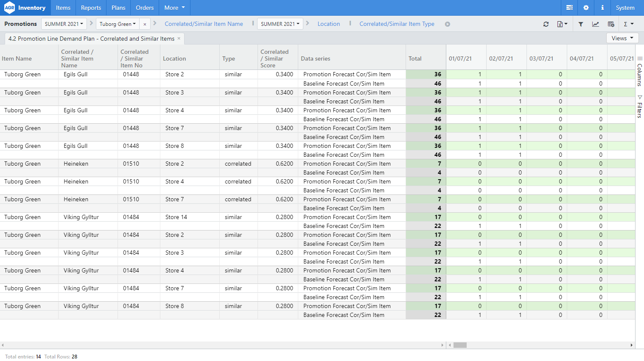Expand the Views dropdown

point(622,38)
